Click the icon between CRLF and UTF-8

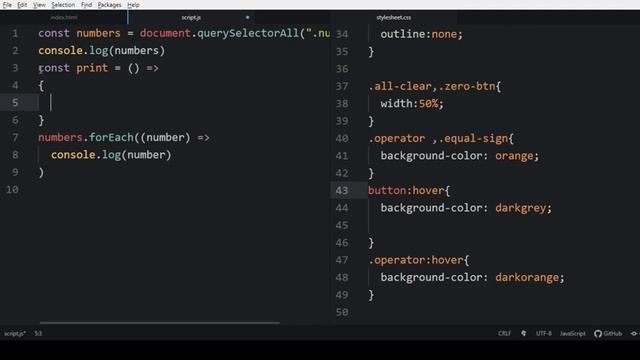[523, 333]
